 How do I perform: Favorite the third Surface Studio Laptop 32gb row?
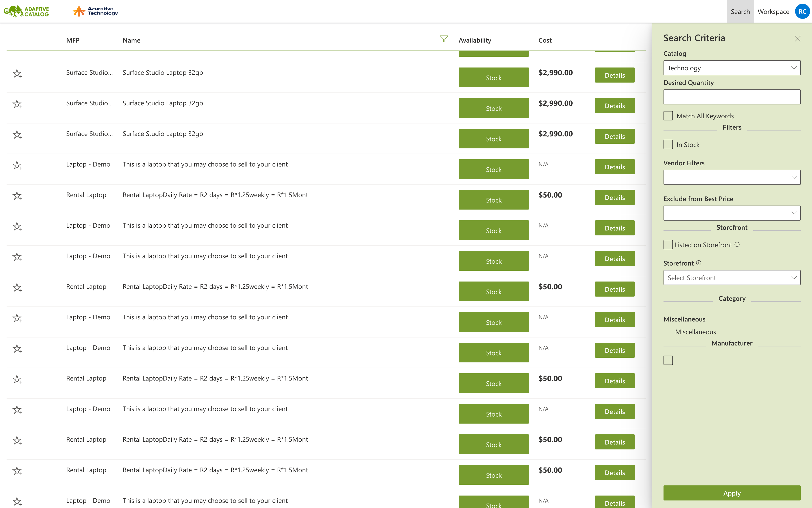(17, 134)
